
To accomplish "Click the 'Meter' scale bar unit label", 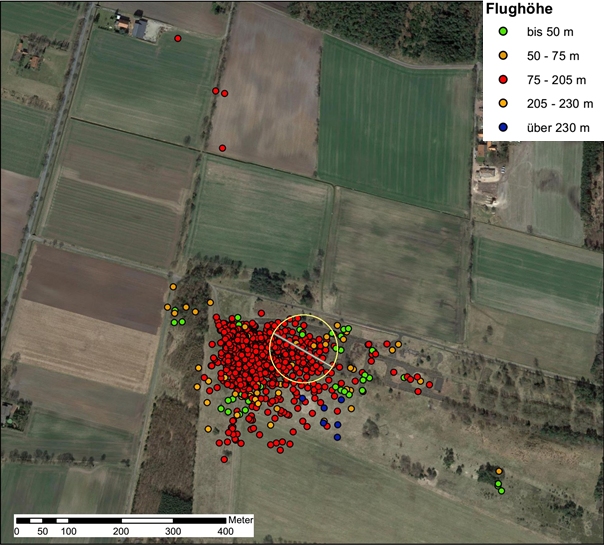I will click(x=241, y=520).
